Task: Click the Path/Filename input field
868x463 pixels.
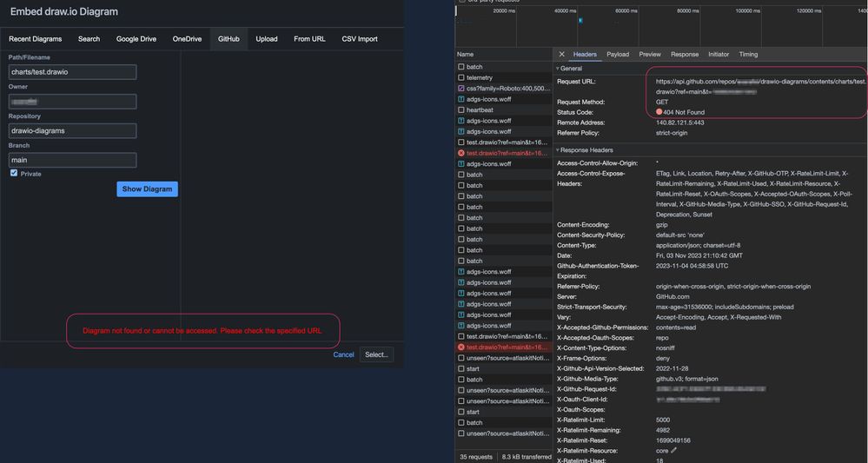Action: pos(72,72)
